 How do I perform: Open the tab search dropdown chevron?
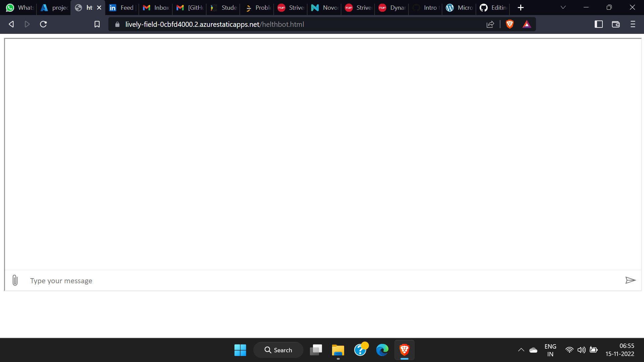tap(563, 7)
